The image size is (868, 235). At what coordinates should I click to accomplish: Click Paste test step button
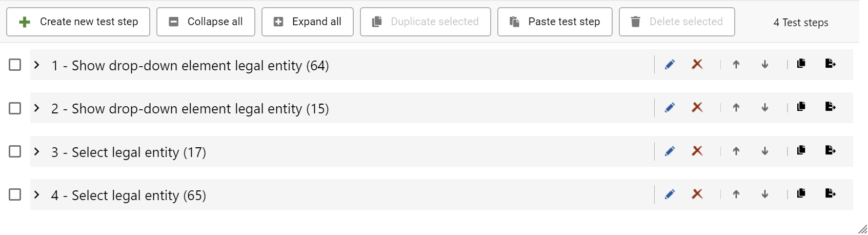tap(555, 22)
